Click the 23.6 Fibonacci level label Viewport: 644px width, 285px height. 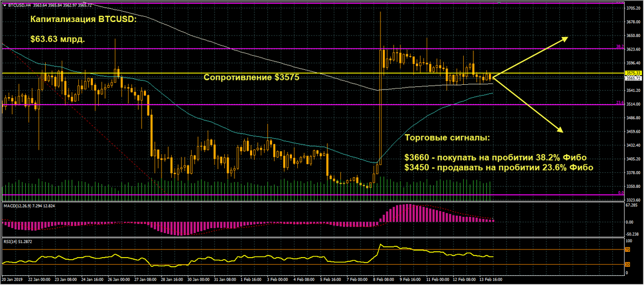pos(619,103)
